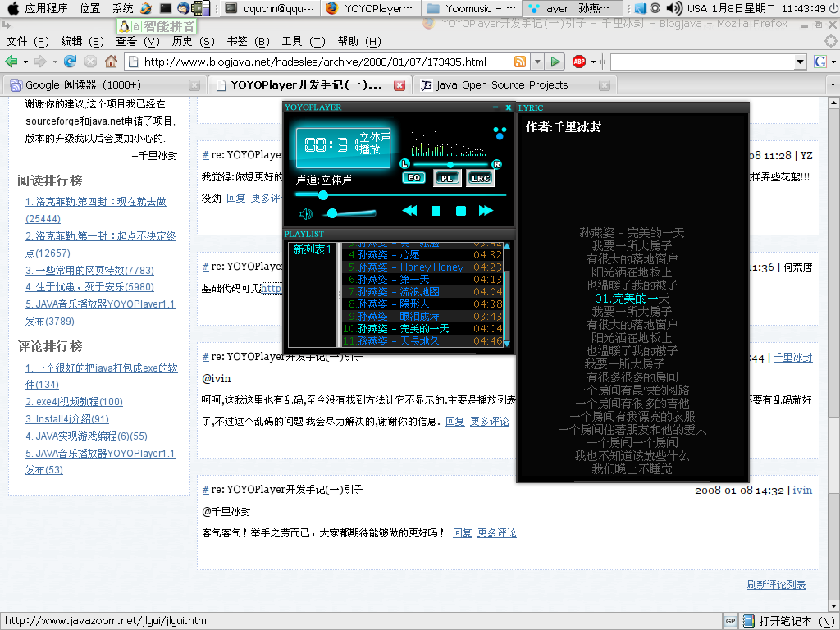Screen dimensions: 840x630
Task: Select track 7 孙燕姿 – 流浪地图
Action: tap(422, 292)
